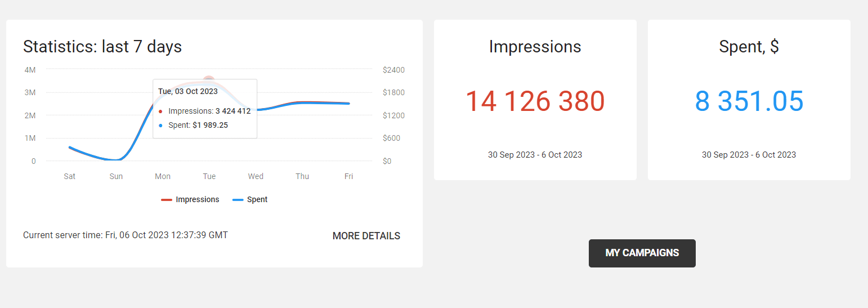The height and width of the screenshot is (308, 868).
Task: Click the current server time text
Action: (126, 235)
